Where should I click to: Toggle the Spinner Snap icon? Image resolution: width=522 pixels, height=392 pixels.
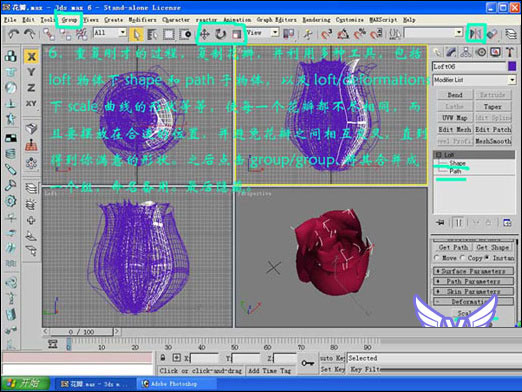point(376,34)
